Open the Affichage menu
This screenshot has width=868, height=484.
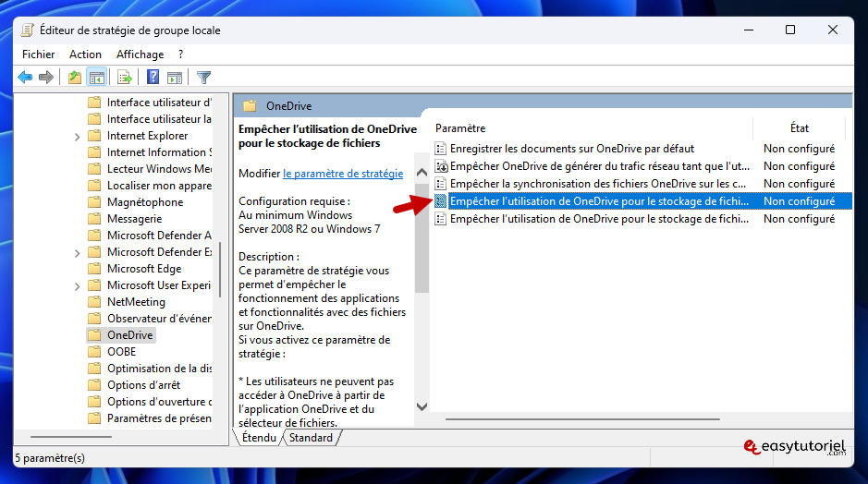[141, 54]
